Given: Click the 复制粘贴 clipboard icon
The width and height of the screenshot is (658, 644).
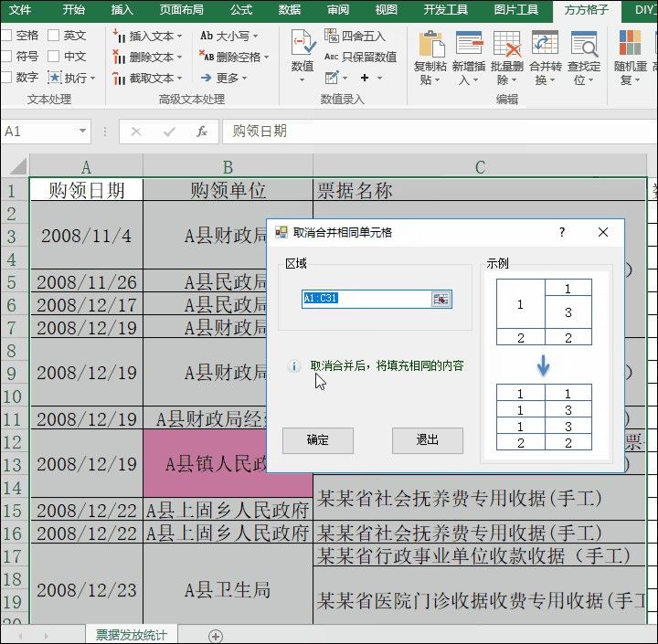Looking at the screenshot, I should 430,44.
